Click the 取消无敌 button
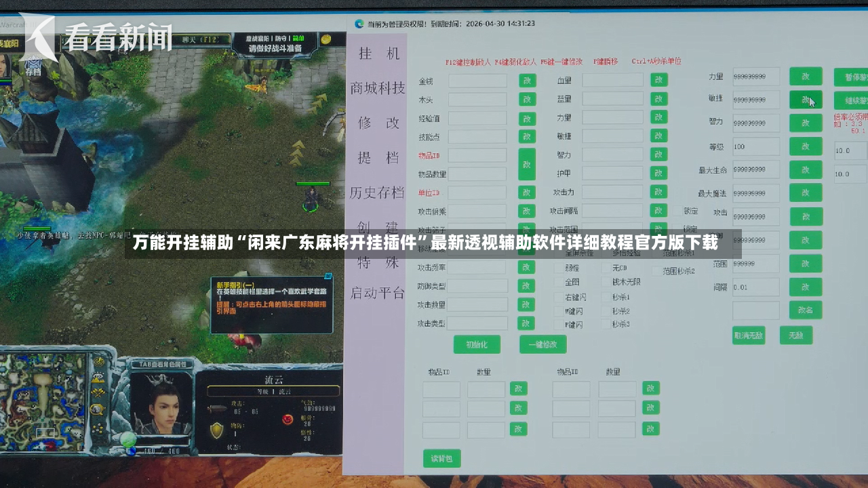Image resolution: width=868 pixels, height=488 pixels. (x=749, y=335)
